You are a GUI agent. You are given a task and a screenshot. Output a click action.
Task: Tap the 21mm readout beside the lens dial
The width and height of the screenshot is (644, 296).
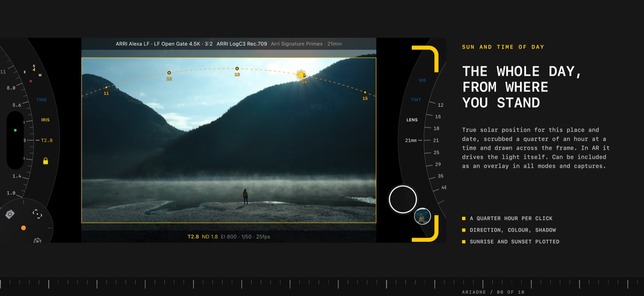tap(411, 140)
